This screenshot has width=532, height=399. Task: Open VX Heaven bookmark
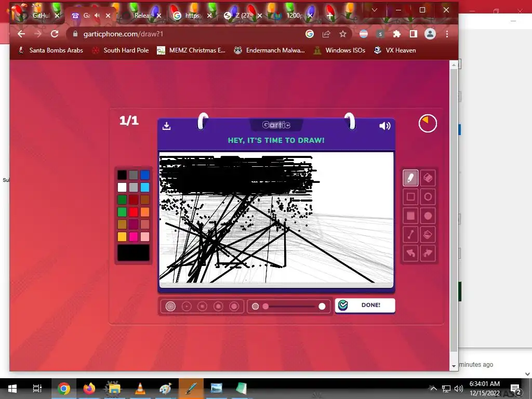(x=395, y=50)
